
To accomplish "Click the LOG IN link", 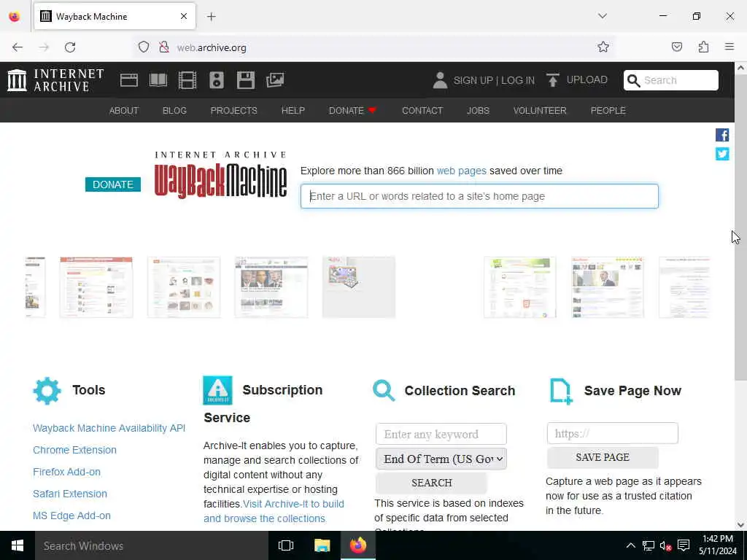I will click(518, 80).
